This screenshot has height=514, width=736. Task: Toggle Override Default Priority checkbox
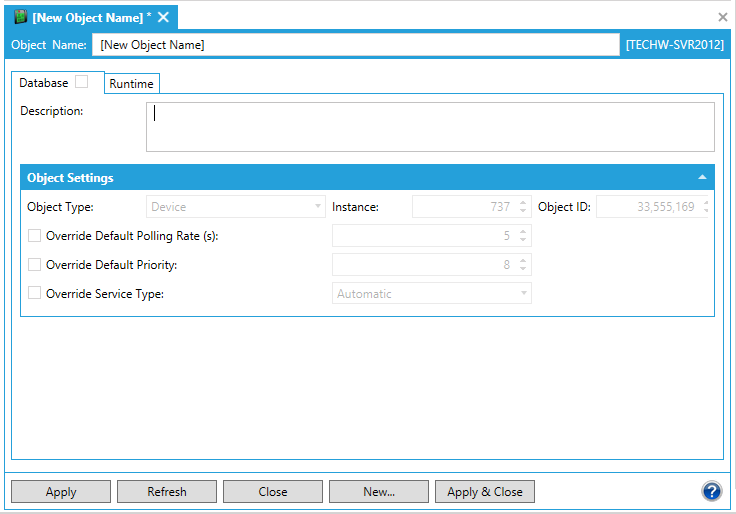[x=35, y=265]
